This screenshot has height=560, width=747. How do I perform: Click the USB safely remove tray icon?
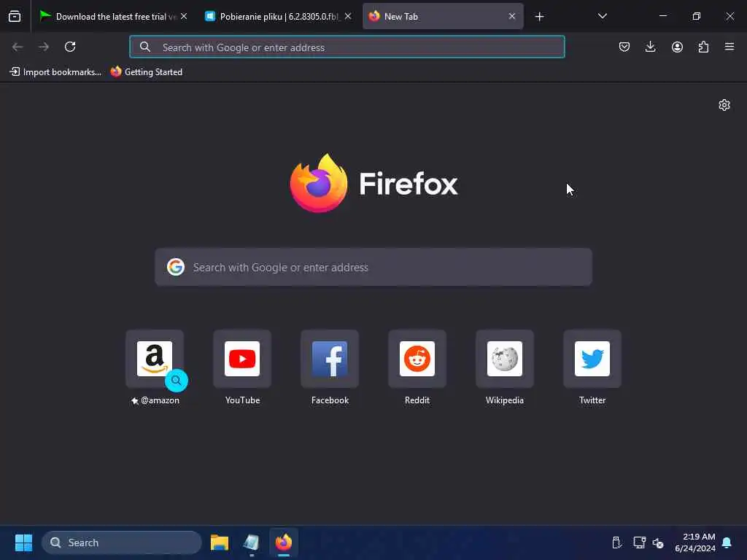(x=616, y=542)
